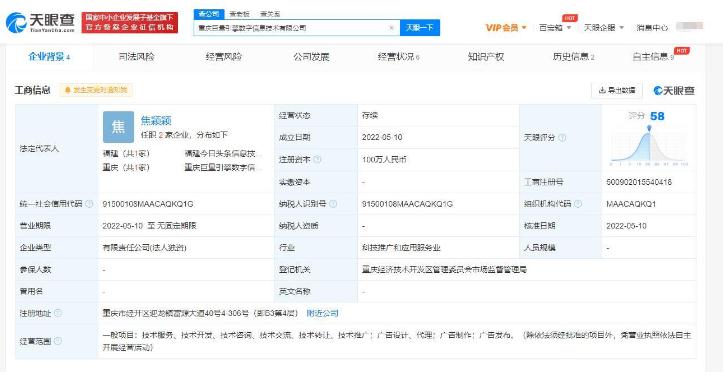Select the 存续 business status value
Image resolution: width=723 pixels, height=380 pixels.
[370, 116]
